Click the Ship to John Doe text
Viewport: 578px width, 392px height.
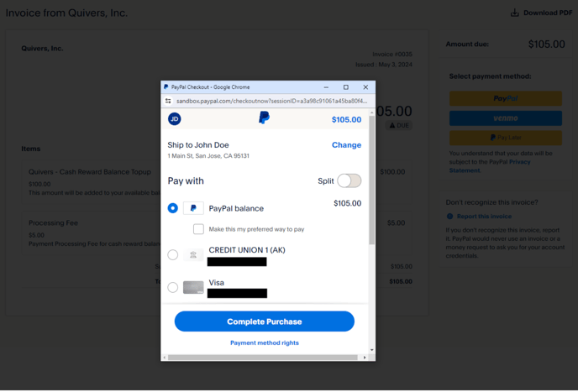click(198, 145)
